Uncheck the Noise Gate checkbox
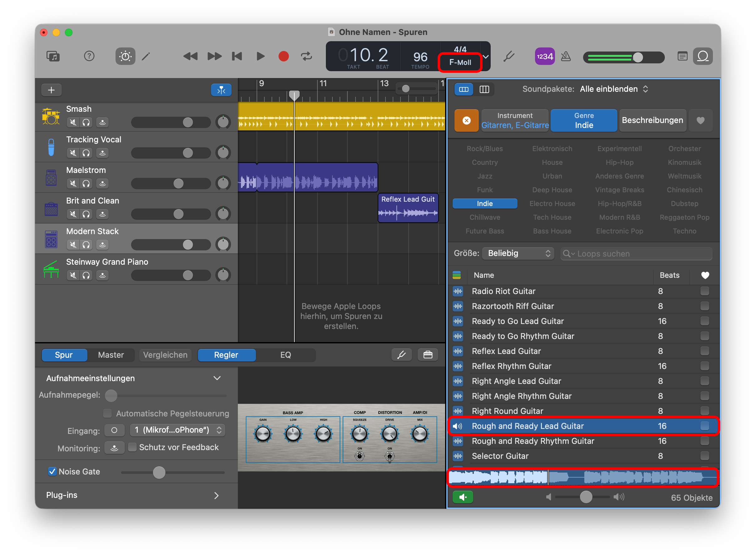Image resolution: width=756 pixels, height=555 pixels. (x=52, y=471)
